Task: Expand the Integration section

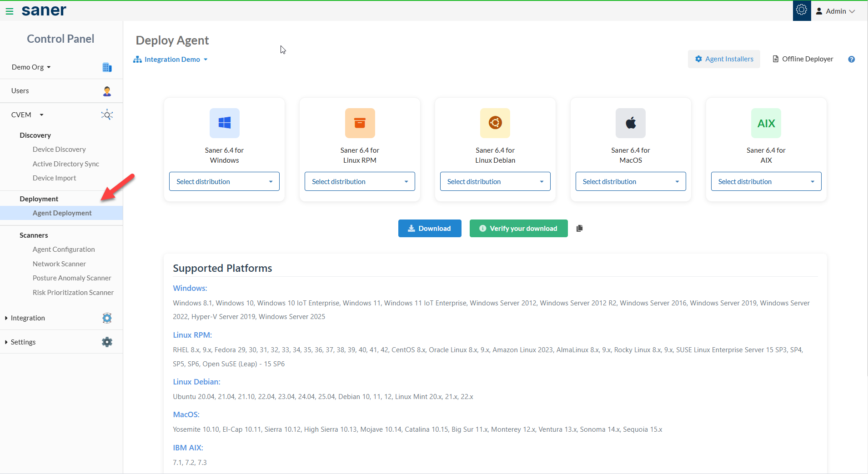Action: point(25,318)
